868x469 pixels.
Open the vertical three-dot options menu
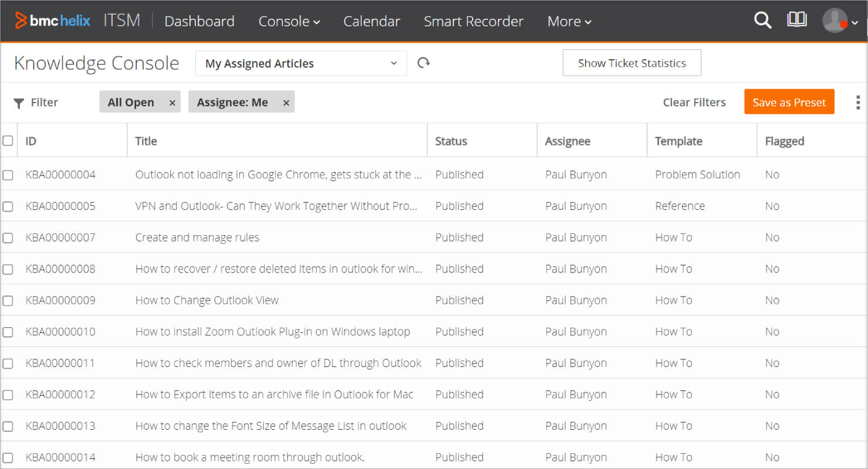(x=857, y=103)
